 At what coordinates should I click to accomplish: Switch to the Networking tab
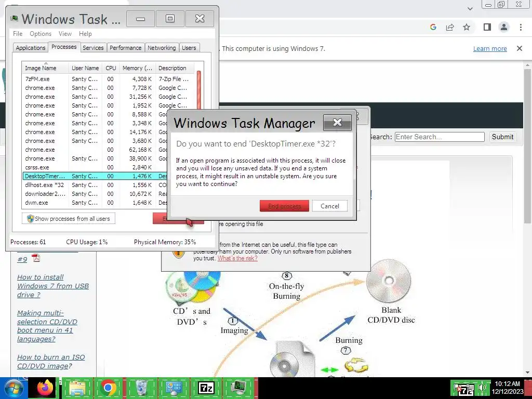coord(162,48)
